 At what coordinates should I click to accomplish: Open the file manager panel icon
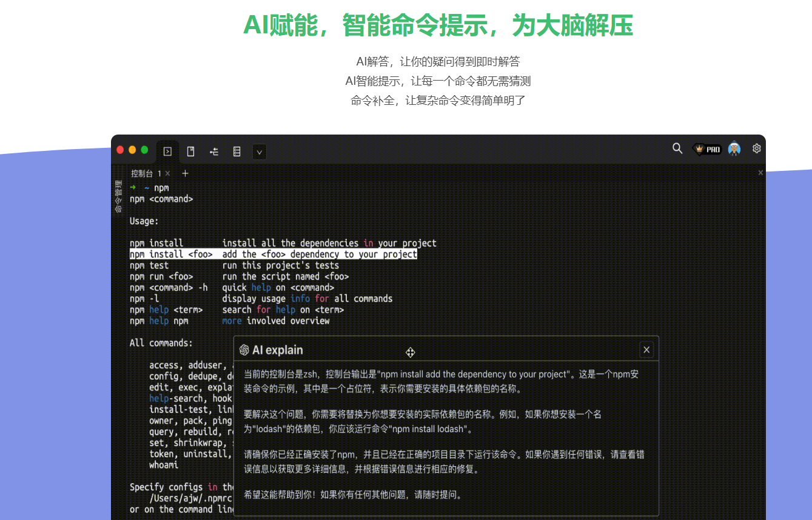[x=190, y=152]
